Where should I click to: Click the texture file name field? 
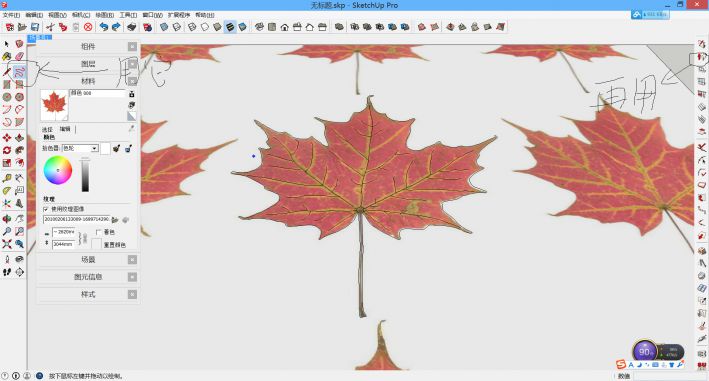(x=76, y=219)
